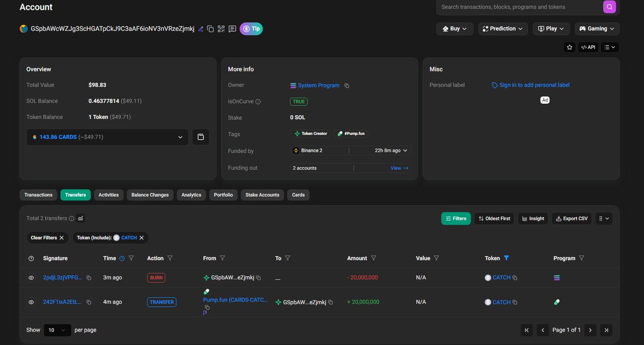
Task: Filter by the Action column
Action: point(170,258)
